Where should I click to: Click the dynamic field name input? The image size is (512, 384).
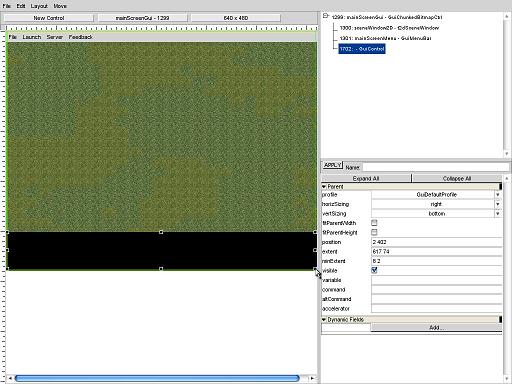point(346,328)
